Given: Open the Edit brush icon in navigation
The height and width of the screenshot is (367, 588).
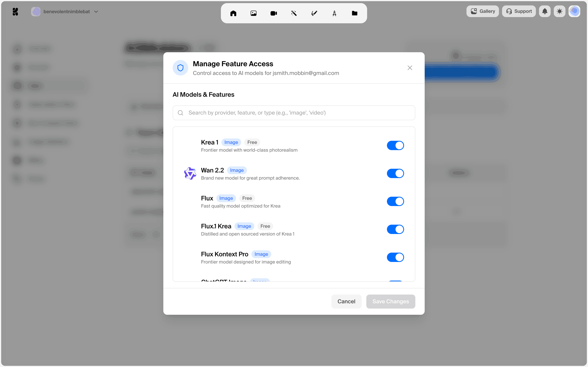Looking at the screenshot, I should coord(314,13).
